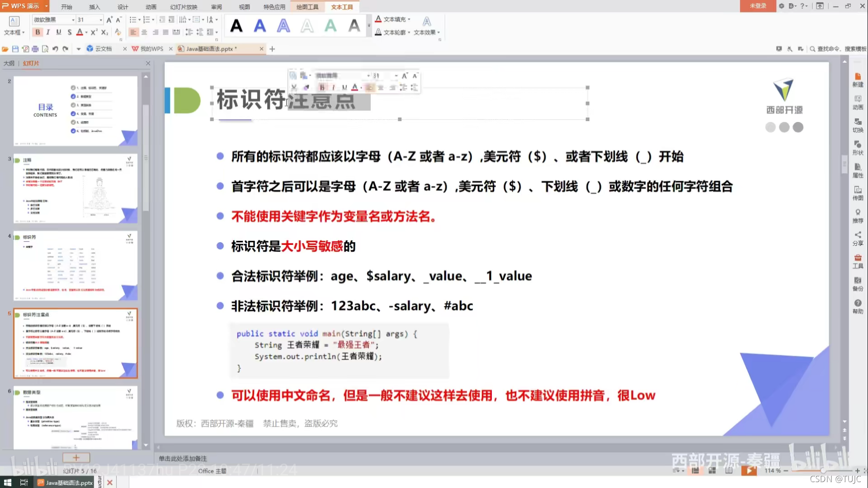Open the 幻灯片放映 ribbon tab

click(x=184, y=7)
